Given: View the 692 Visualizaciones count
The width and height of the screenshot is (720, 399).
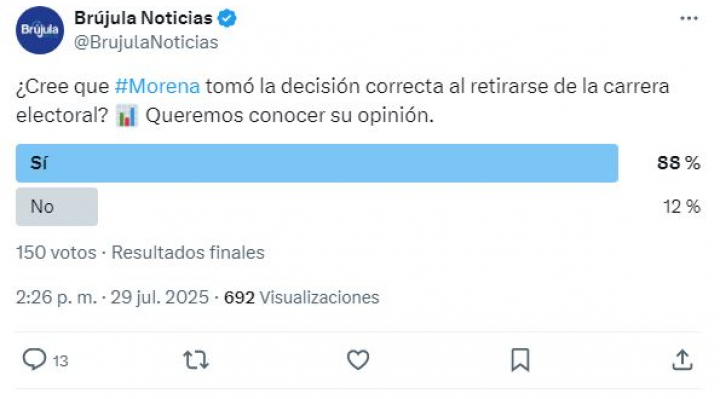Looking at the screenshot, I should (302, 298).
